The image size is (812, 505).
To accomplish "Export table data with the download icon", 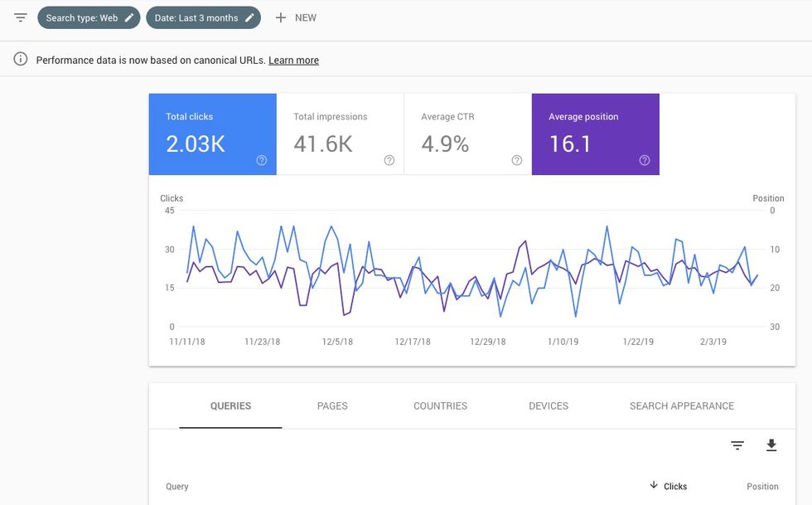I will click(771, 445).
